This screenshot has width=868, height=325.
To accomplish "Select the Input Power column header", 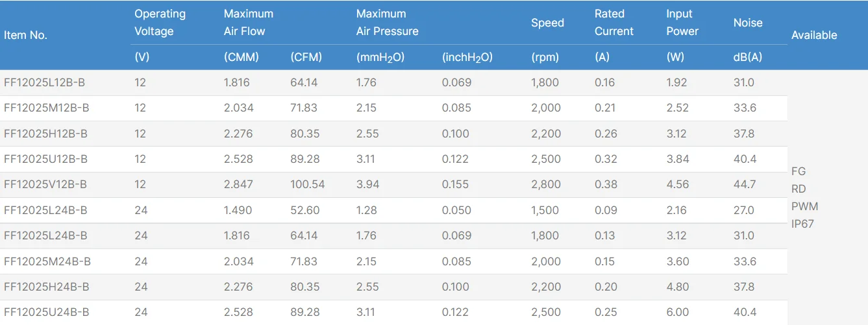I will [x=682, y=22].
